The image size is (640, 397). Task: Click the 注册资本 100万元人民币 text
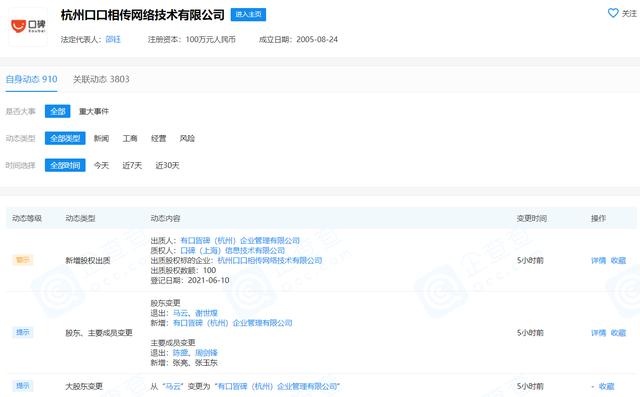click(191, 40)
